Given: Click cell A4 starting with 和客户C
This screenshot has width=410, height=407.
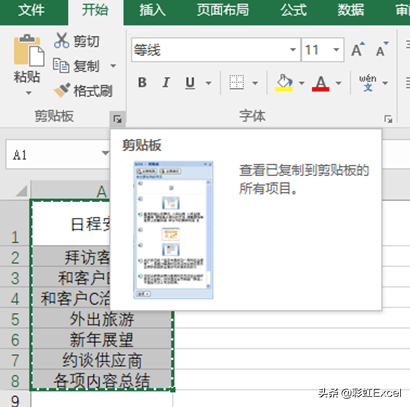Looking at the screenshot, I should pos(71,298).
